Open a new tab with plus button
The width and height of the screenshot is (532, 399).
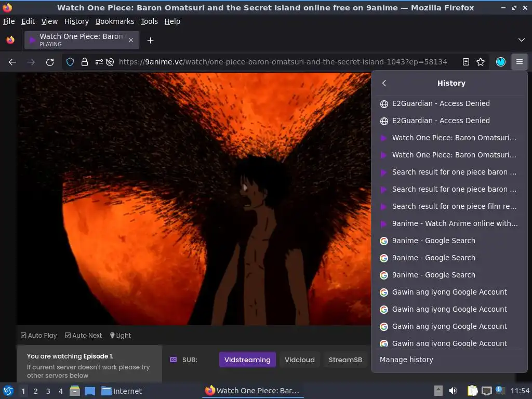point(150,41)
